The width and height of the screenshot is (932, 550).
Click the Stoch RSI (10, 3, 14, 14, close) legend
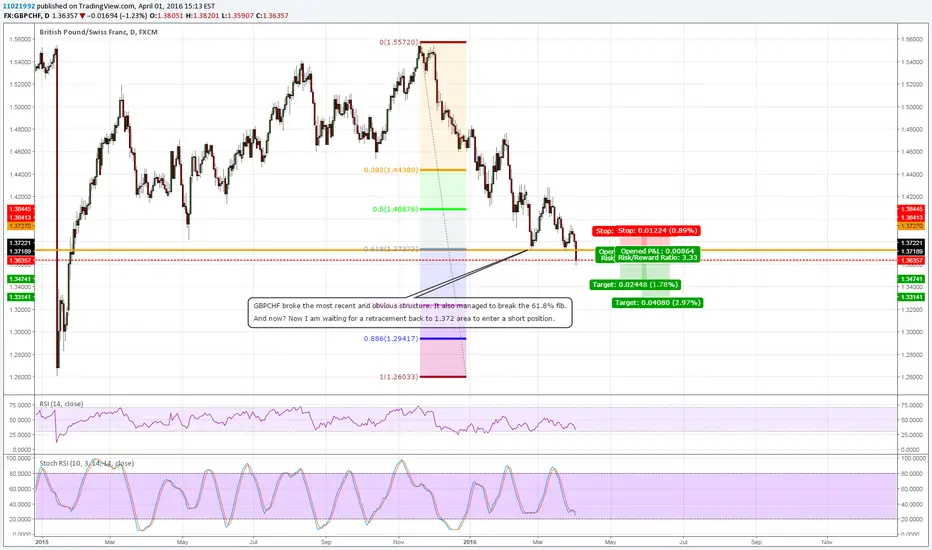pos(87,463)
